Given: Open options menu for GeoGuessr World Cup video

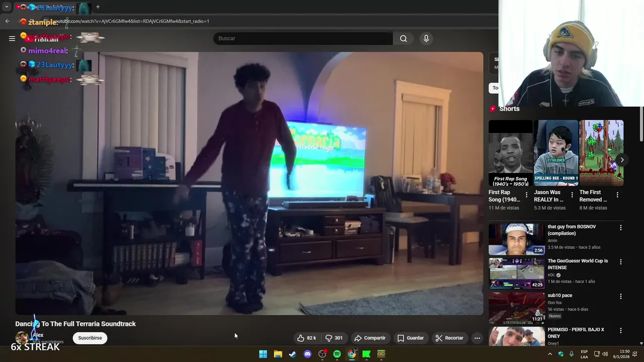Looking at the screenshot, I should [x=620, y=262].
